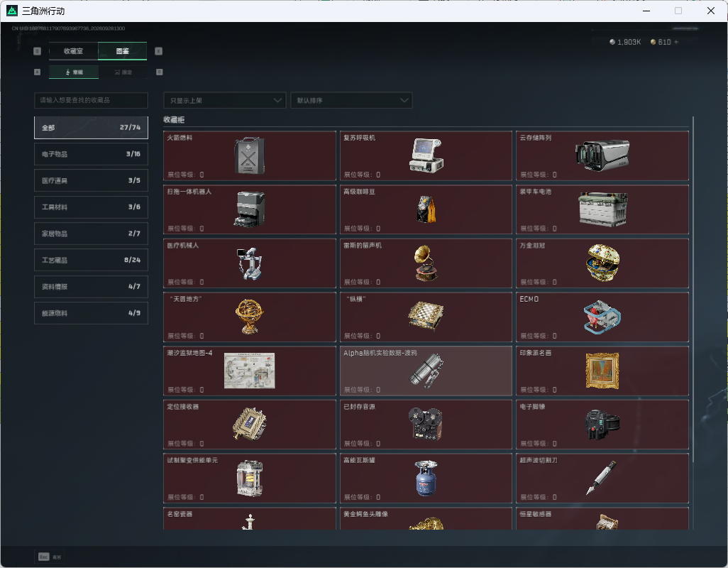Image resolution: width=728 pixels, height=568 pixels.
Task: Select the 火箭燃料 fuel canister thumbnail
Action: click(249, 155)
